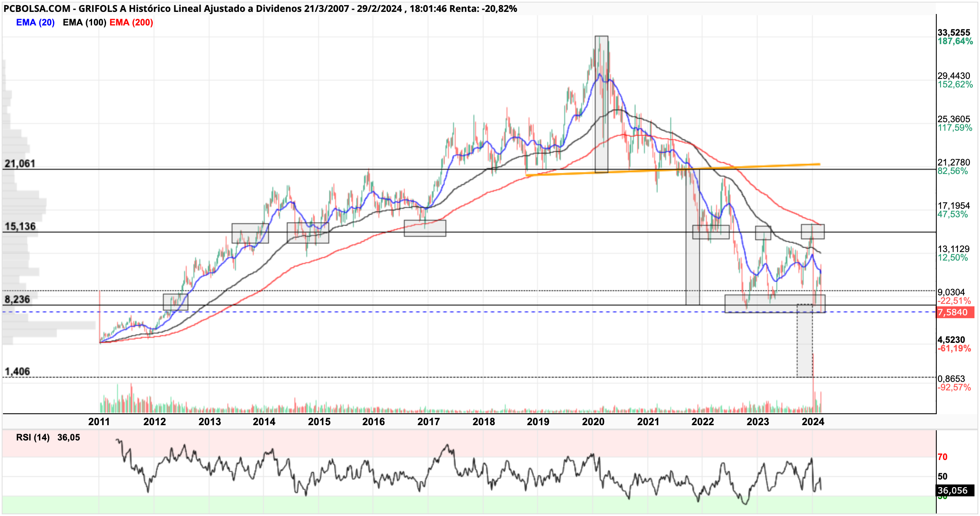Screen dimensions: 980x516
Task: Click the 2021 year label on time axis
Action: coord(648,422)
